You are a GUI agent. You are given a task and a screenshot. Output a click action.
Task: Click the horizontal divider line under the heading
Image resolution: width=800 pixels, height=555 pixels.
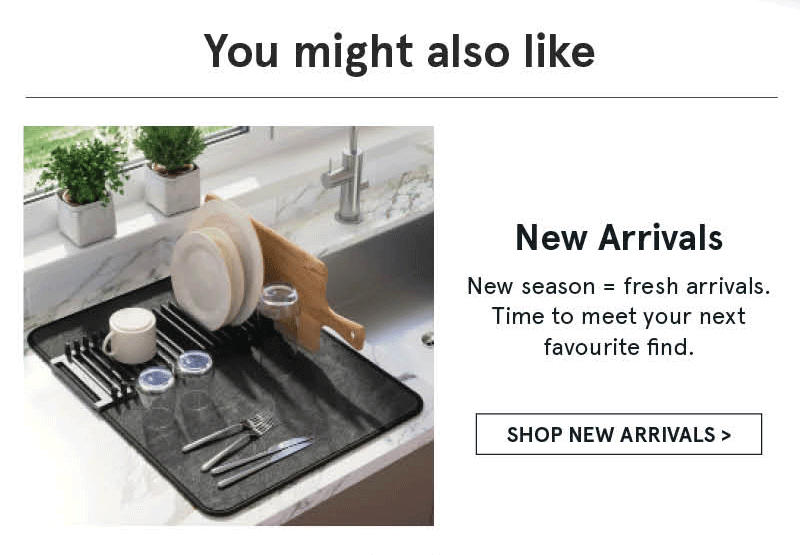tap(402, 97)
